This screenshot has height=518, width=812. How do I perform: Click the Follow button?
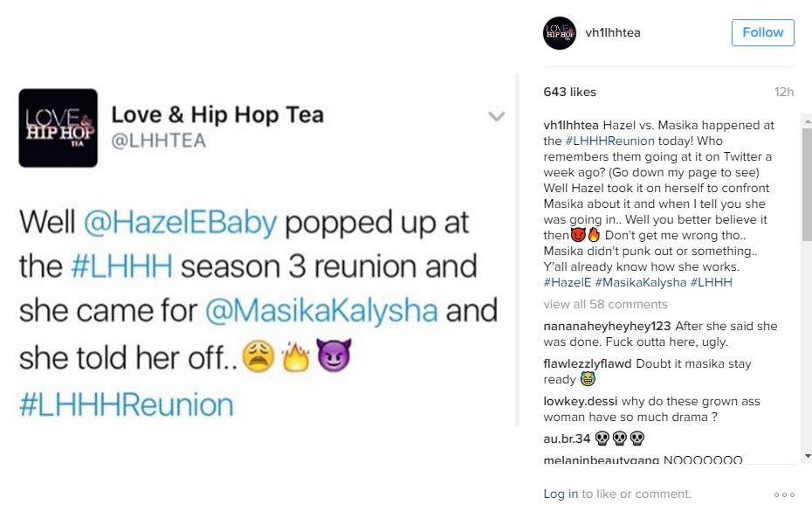point(763,32)
